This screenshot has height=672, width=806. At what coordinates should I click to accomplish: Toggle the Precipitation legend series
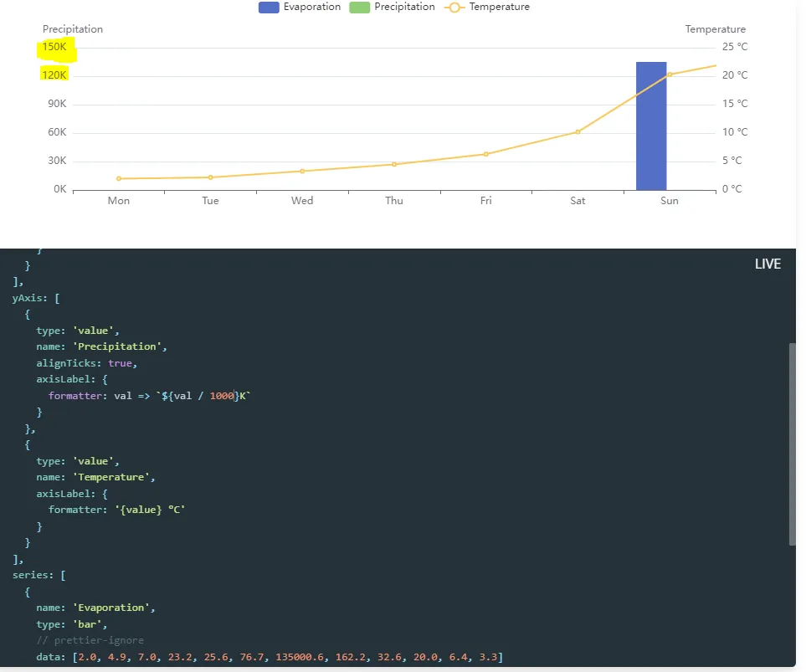pos(393,7)
